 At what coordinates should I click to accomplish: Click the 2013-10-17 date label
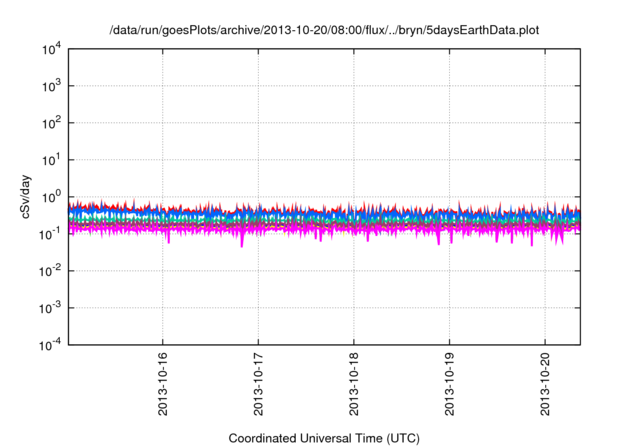click(258, 384)
